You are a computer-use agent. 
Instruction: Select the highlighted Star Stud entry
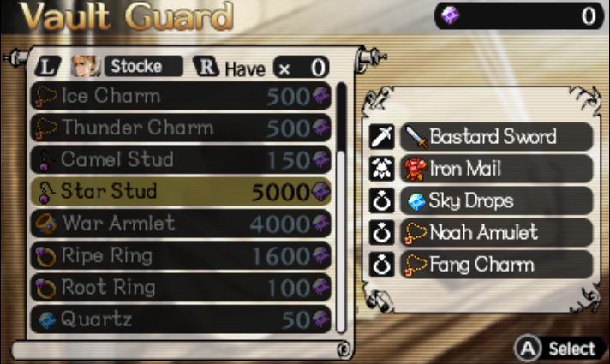181,191
